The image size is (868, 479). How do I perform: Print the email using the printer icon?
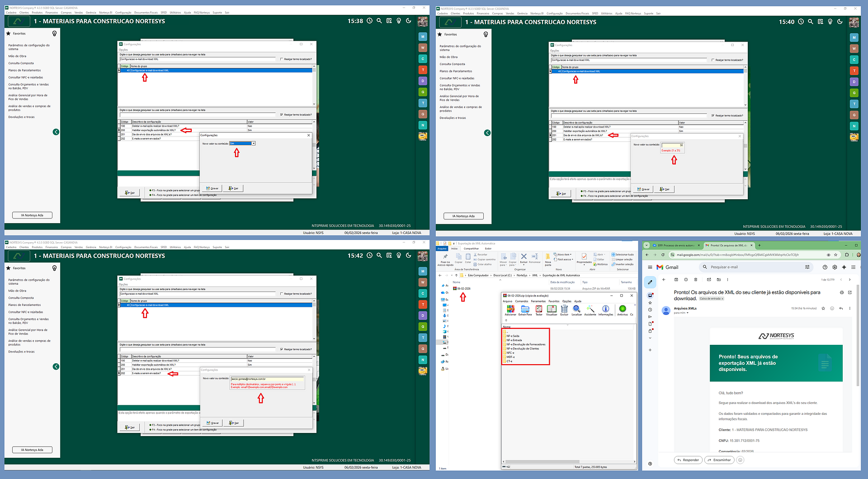pyautogui.click(x=841, y=292)
